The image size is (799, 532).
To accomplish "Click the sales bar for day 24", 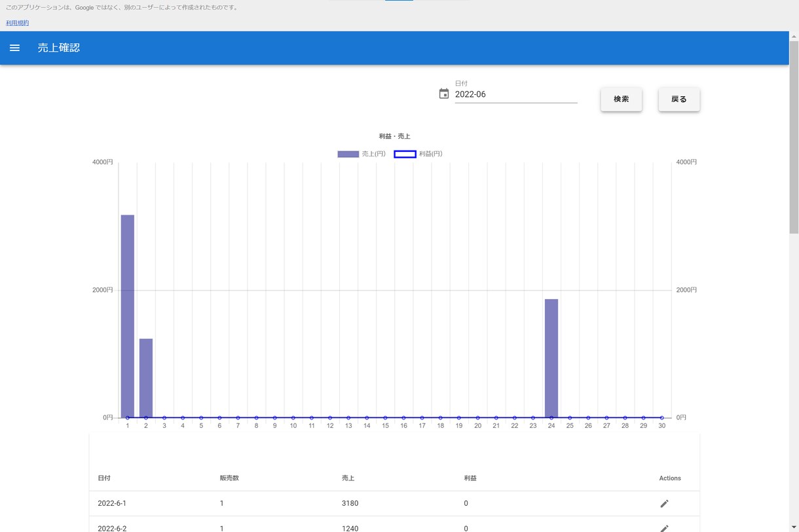I will [551, 359].
